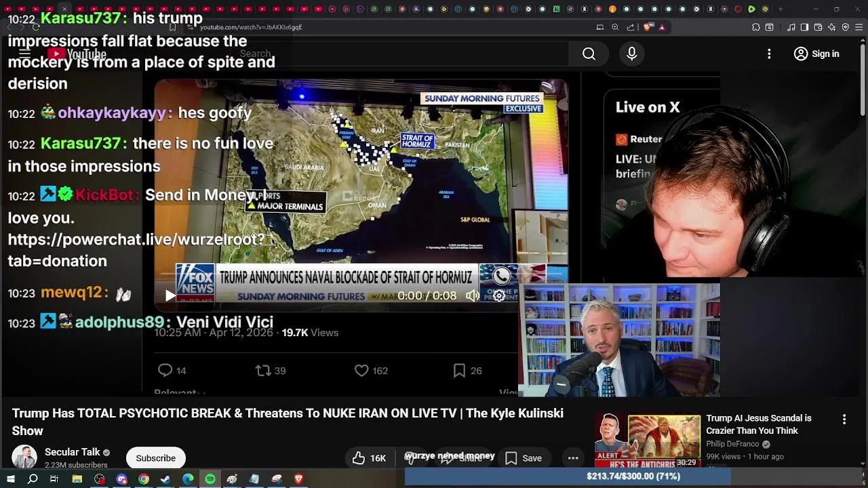Viewport: 868px width, 488px height.
Task: Open Windows taskbar search
Action: 33,479
